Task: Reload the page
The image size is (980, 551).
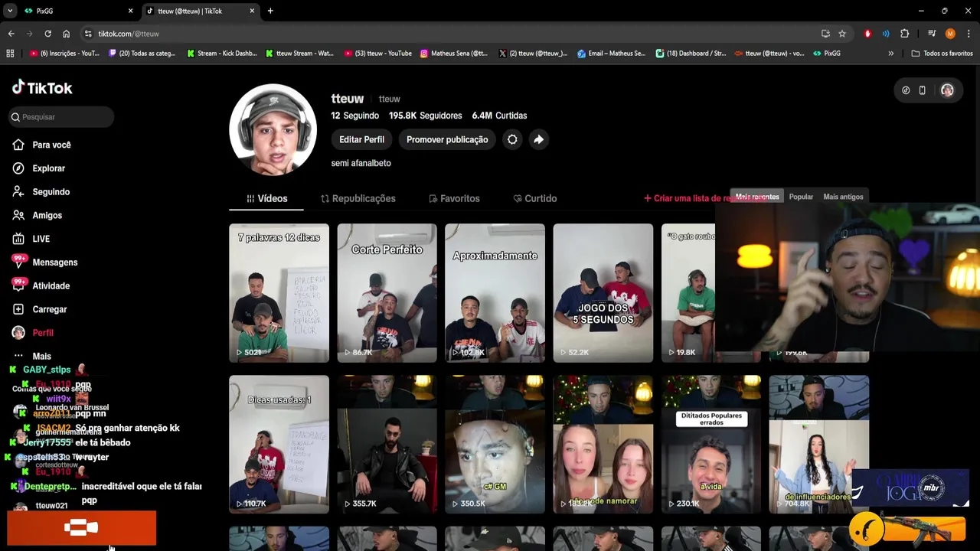Action: click(x=47, y=34)
